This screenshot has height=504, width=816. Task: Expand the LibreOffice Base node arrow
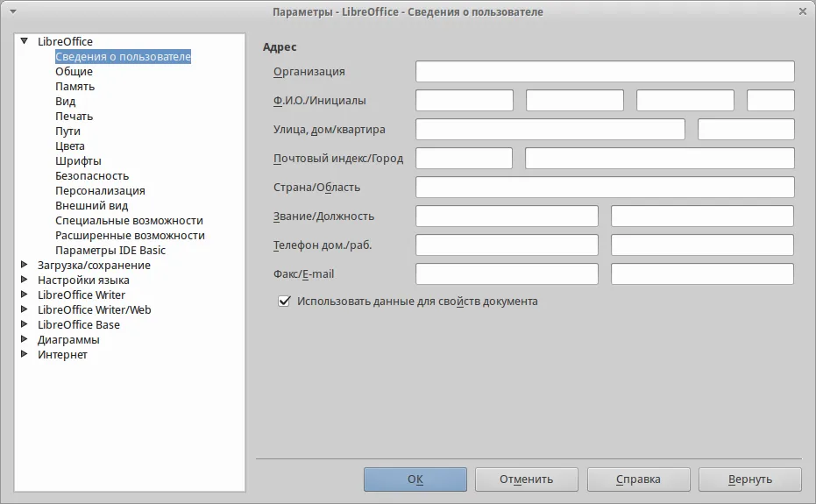24,323
